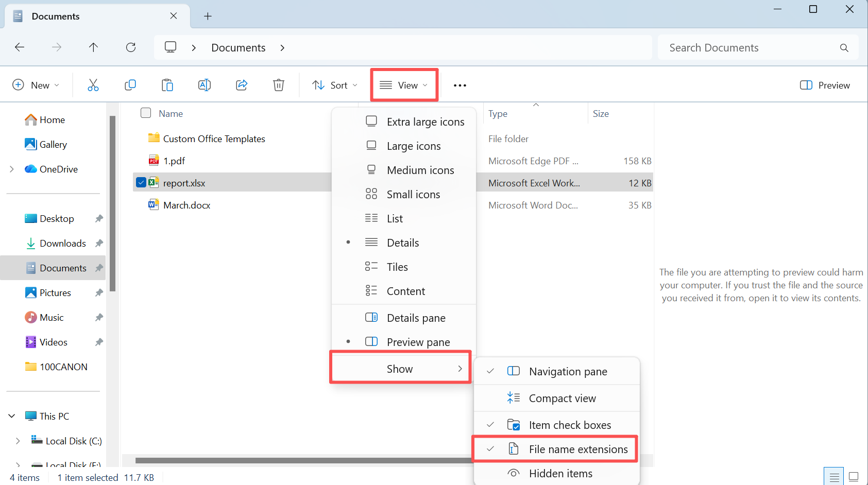This screenshot has width=868, height=485.
Task: Select Tiles view option
Action: tap(404, 267)
